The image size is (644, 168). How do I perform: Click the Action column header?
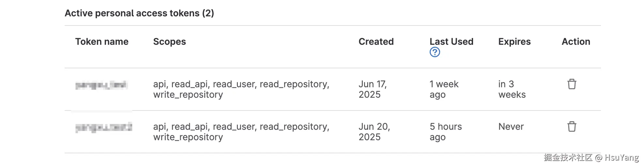(x=575, y=42)
